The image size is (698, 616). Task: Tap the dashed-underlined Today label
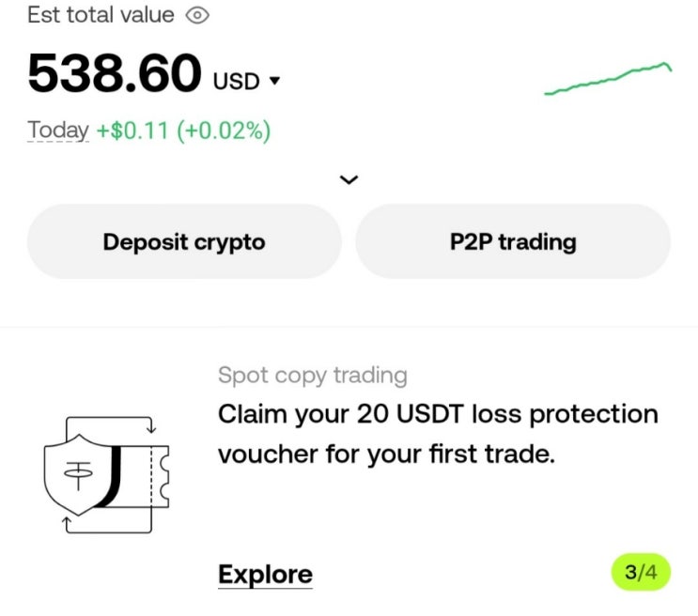pos(58,131)
